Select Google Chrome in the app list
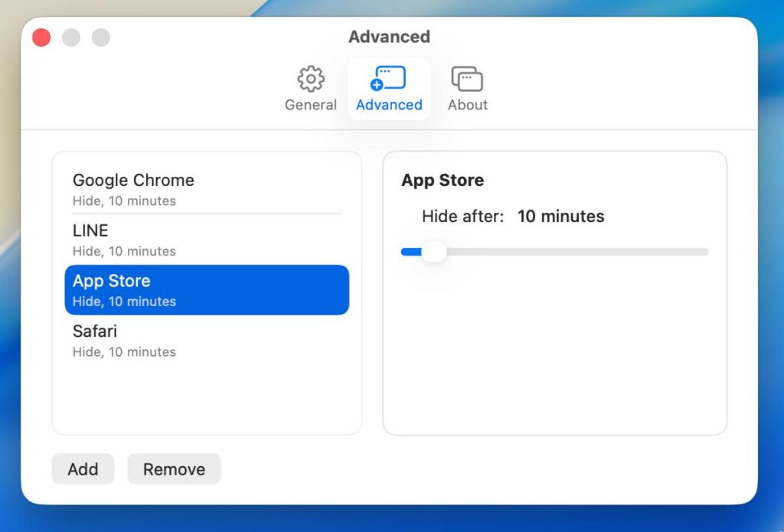Image resolution: width=784 pixels, height=532 pixels. 133,181
